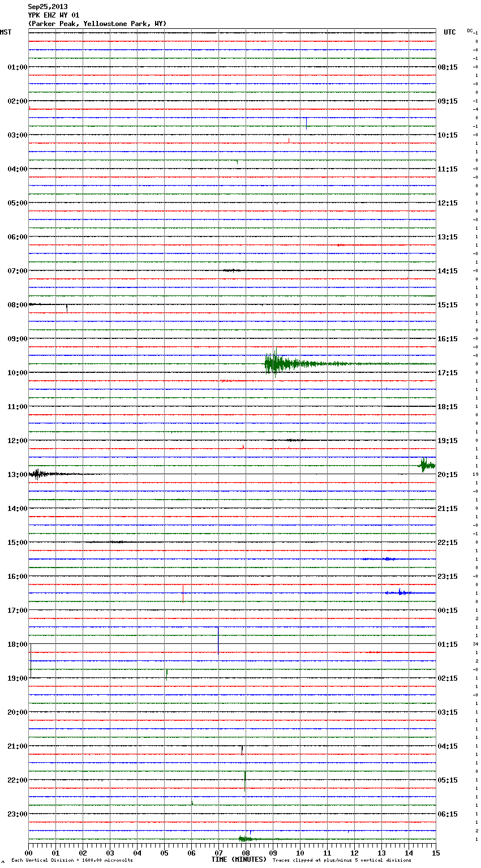
Task: Click the 13:15 UTC time label
Action: 448,237
